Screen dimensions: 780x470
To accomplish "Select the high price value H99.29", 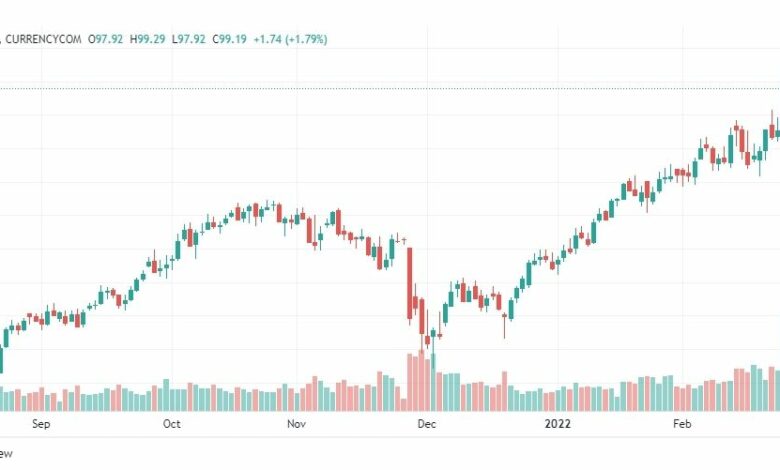I will (147, 39).
